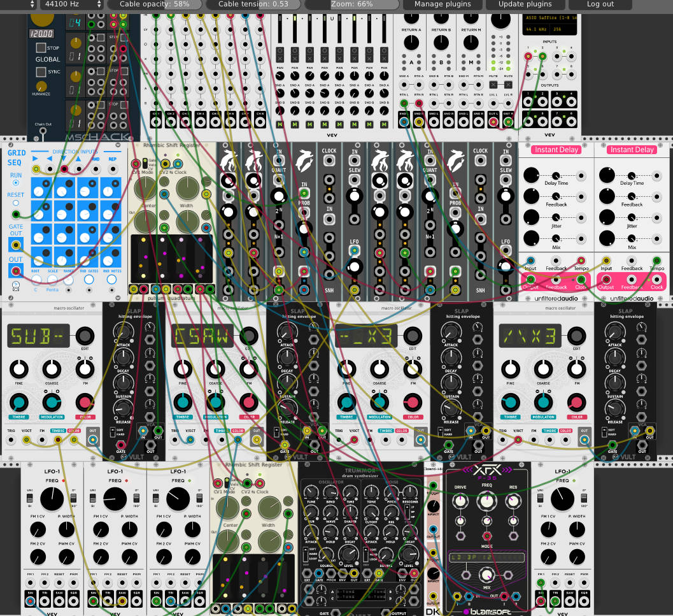
Task: Toggle the Grid Seq RUN button
Action: point(16,183)
